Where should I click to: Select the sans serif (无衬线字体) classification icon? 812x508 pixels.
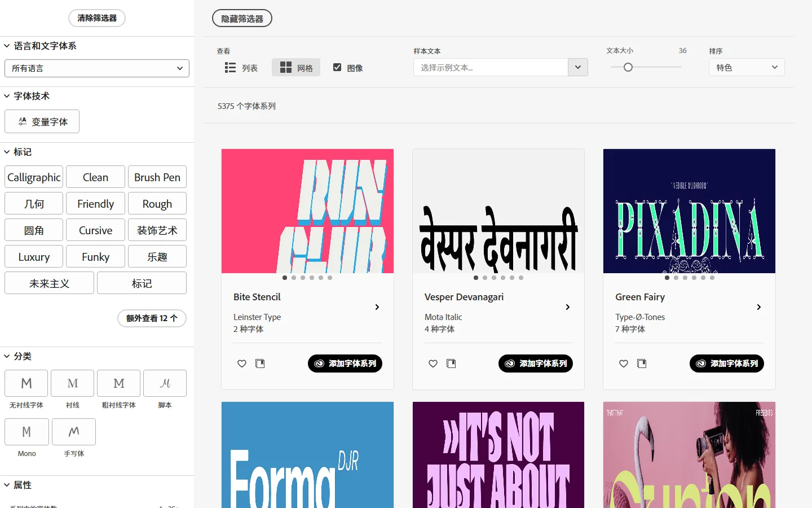tap(27, 383)
